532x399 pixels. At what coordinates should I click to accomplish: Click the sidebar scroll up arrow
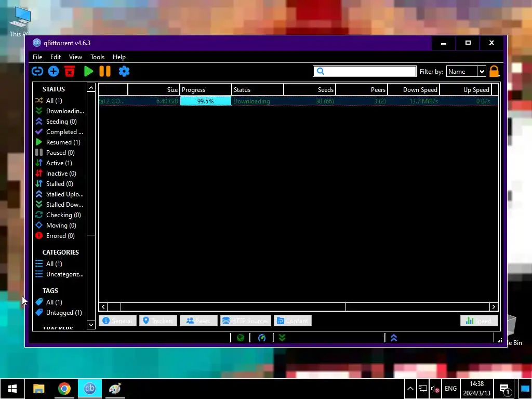[91, 88]
